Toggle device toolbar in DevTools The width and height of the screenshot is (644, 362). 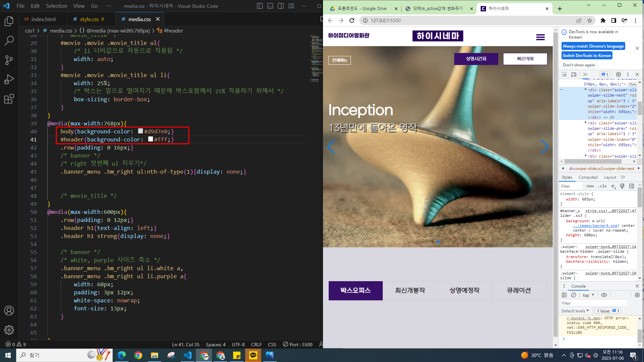[x=574, y=74]
